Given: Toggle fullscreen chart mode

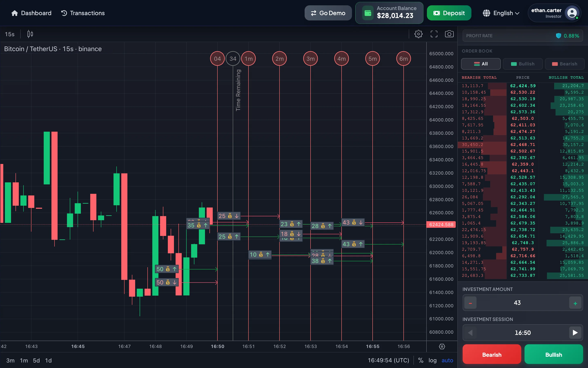Looking at the screenshot, I should [x=434, y=34].
